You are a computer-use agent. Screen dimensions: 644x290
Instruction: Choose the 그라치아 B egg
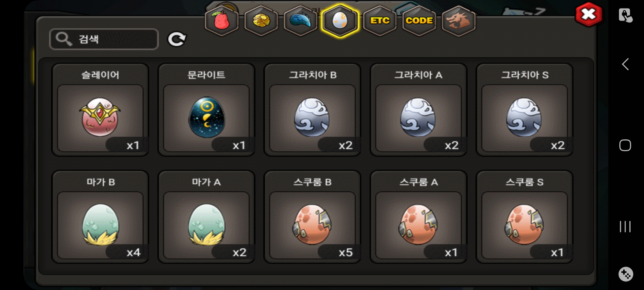tap(312, 110)
